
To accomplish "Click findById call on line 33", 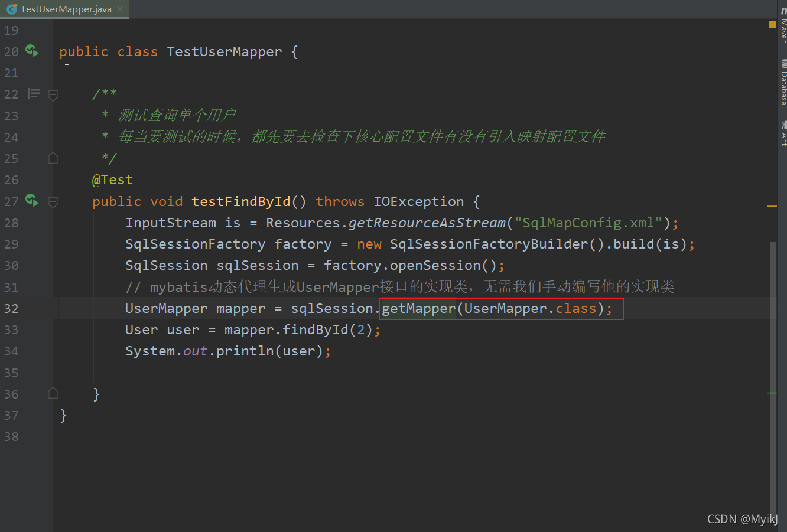I will [315, 329].
